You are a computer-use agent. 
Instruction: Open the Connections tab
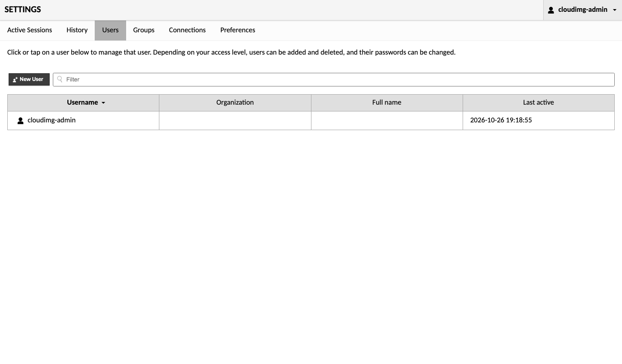point(187,30)
